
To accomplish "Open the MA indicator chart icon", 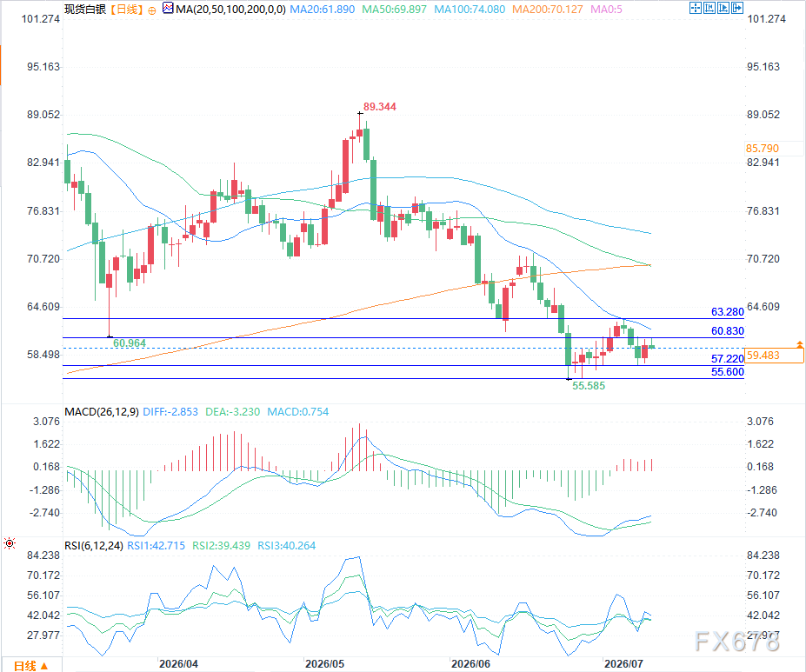I will pos(168,8).
